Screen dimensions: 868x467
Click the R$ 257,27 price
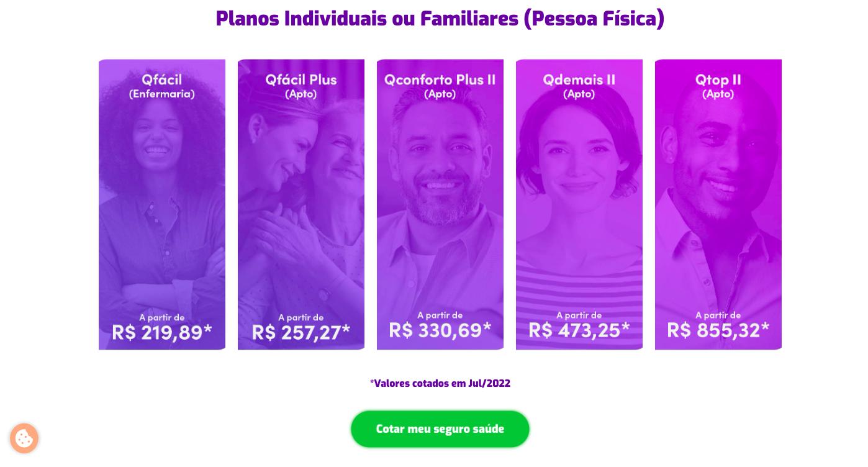pos(301,332)
